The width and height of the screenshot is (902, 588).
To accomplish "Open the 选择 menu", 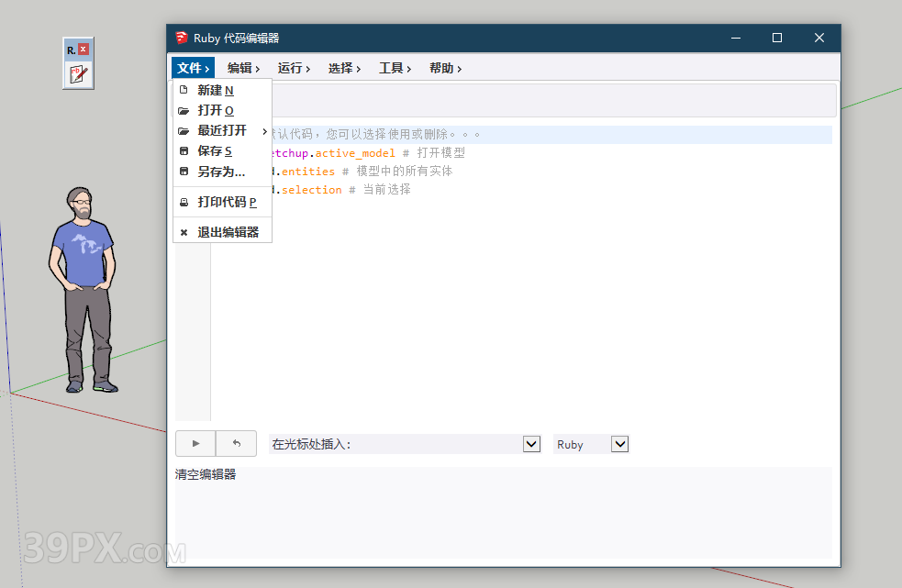I will coord(345,68).
